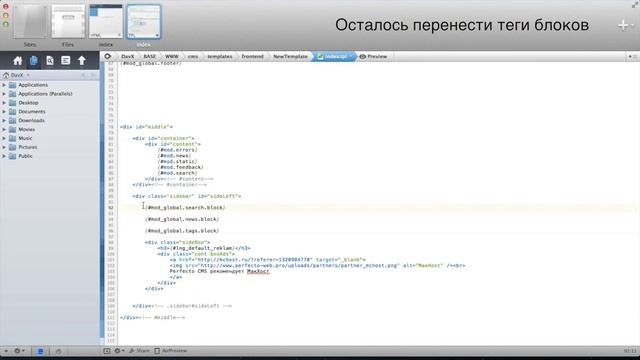The width and height of the screenshot is (640, 360).
Task: Select the Music folder row
Action: click(x=50, y=138)
